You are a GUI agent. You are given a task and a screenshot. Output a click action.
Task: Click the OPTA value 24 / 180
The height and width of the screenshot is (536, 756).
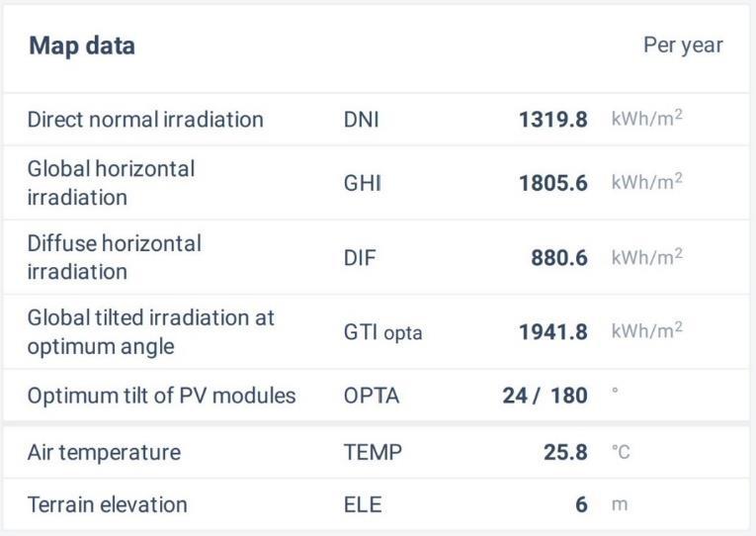tap(545, 396)
